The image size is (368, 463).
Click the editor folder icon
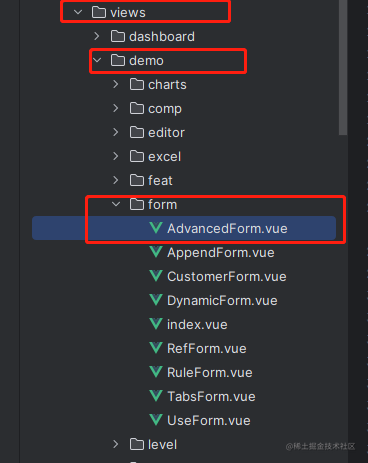click(x=137, y=132)
